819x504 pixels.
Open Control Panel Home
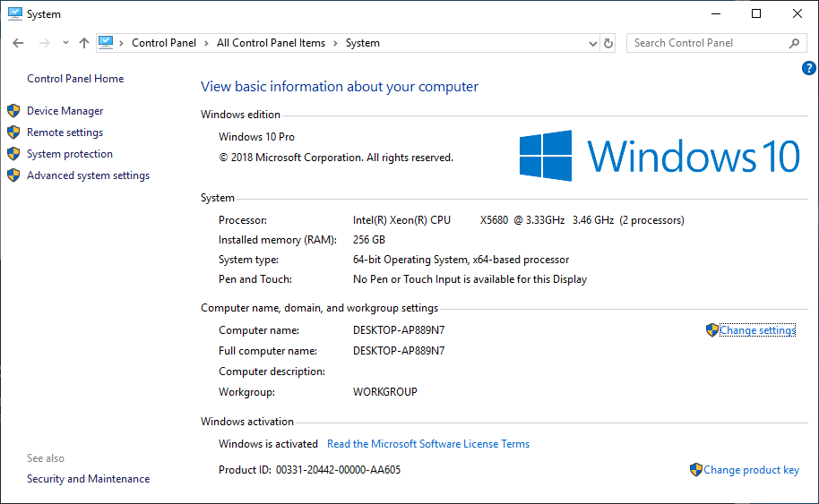pos(75,79)
